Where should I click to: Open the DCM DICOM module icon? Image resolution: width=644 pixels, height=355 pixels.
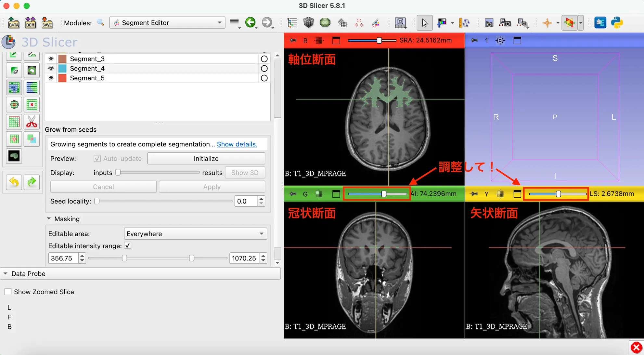30,23
